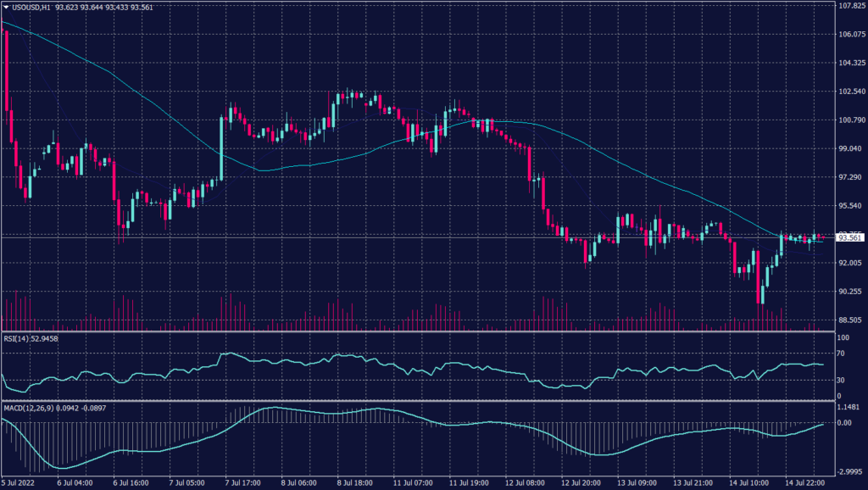Click the MACD 1.1481 scale value
This screenshot has width=868, height=490.
[x=848, y=408]
